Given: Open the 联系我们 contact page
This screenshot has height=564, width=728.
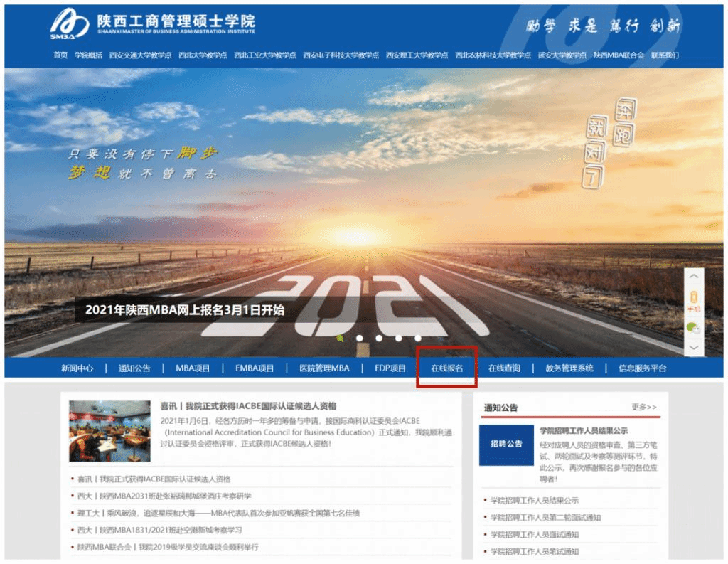Looking at the screenshot, I should point(665,55).
